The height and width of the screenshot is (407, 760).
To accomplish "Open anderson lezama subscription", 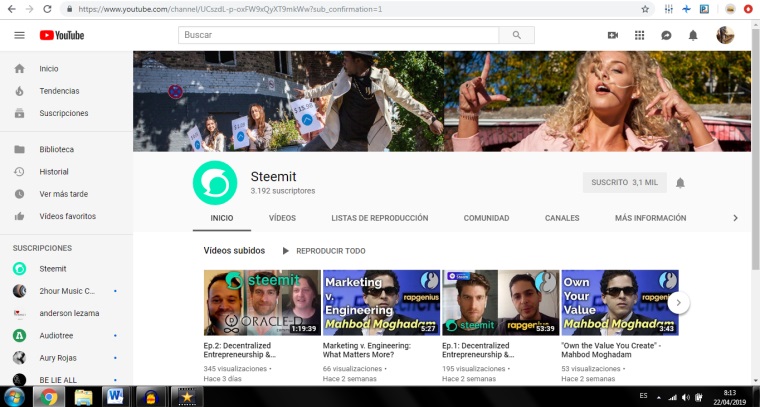I will pos(66,313).
